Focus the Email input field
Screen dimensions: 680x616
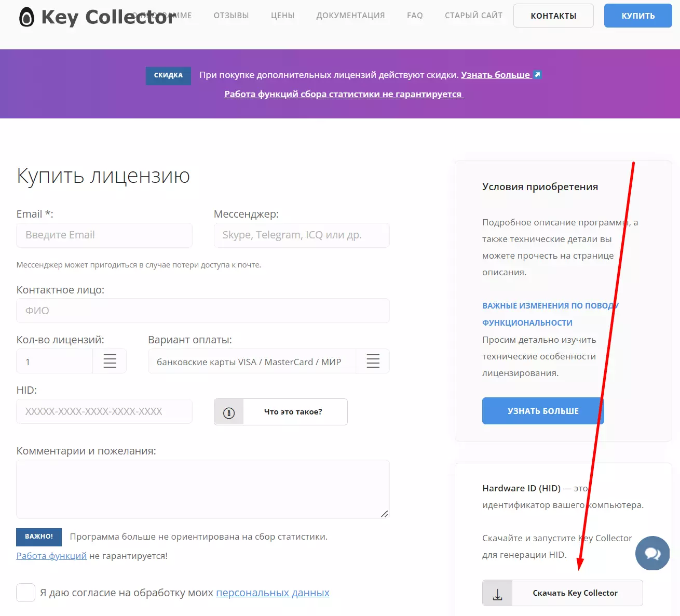[x=104, y=235]
